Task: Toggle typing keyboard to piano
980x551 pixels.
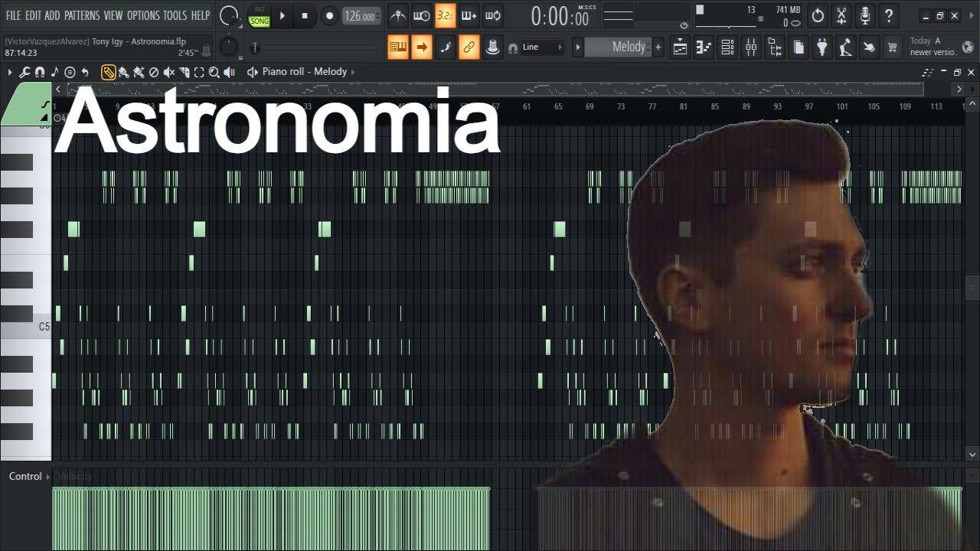Action: (x=398, y=47)
